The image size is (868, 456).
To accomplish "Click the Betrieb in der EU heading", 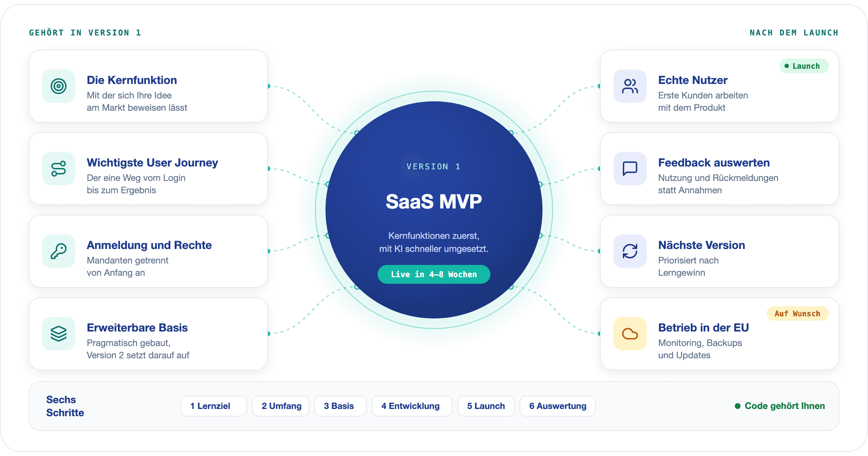I will pyautogui.click(x=703, y=328).
